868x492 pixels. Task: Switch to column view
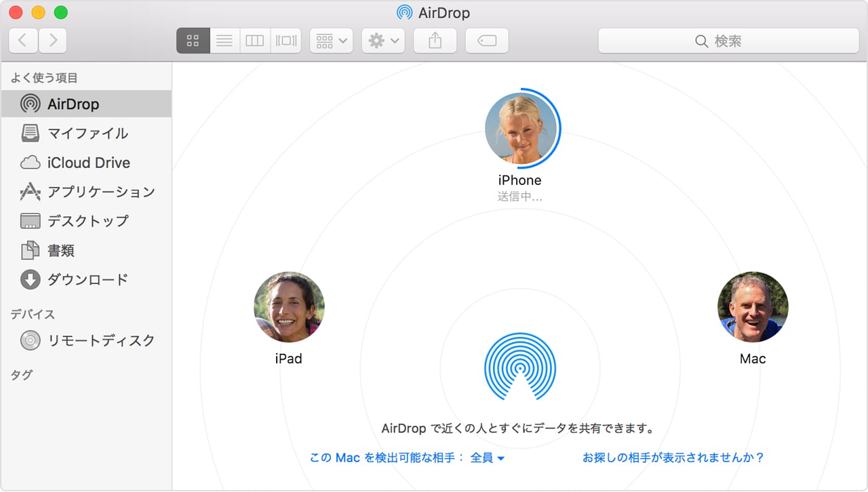(x=255, y=41)
